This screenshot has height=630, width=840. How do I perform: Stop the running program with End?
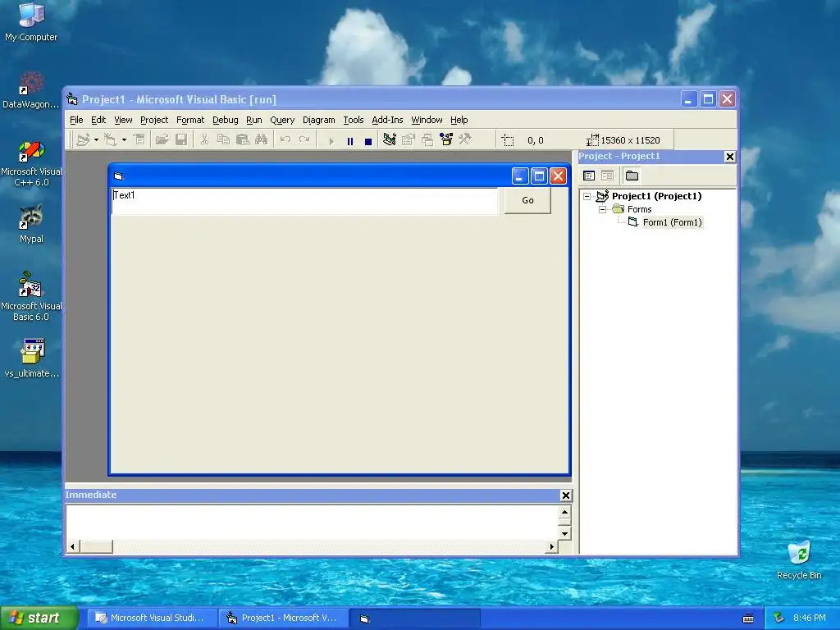point(368,141)
